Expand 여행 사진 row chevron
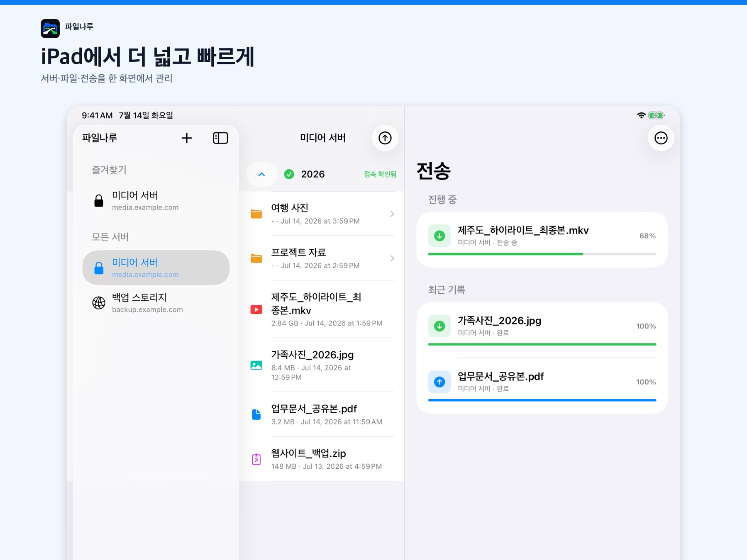The image size is (747, 560). [392, 214]
